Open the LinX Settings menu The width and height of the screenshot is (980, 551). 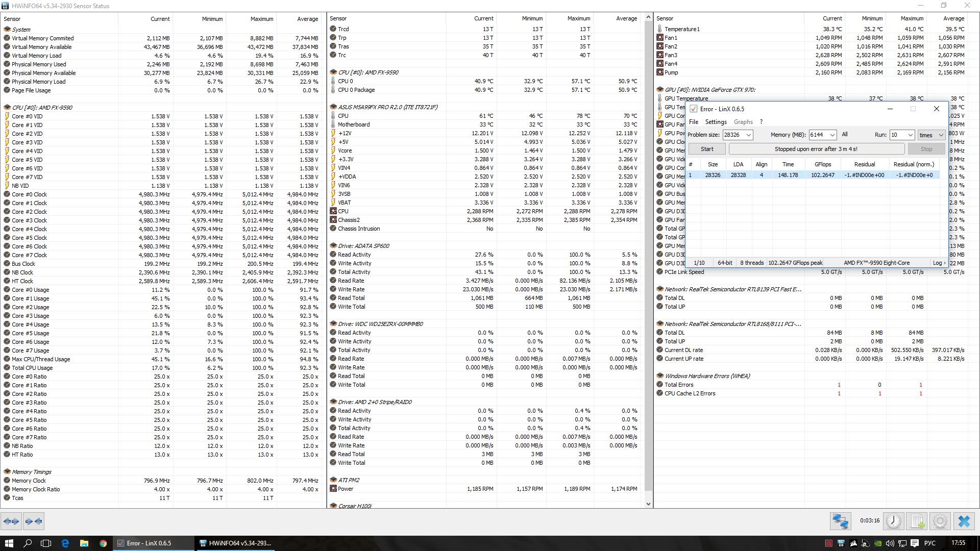tap(716, 122)
